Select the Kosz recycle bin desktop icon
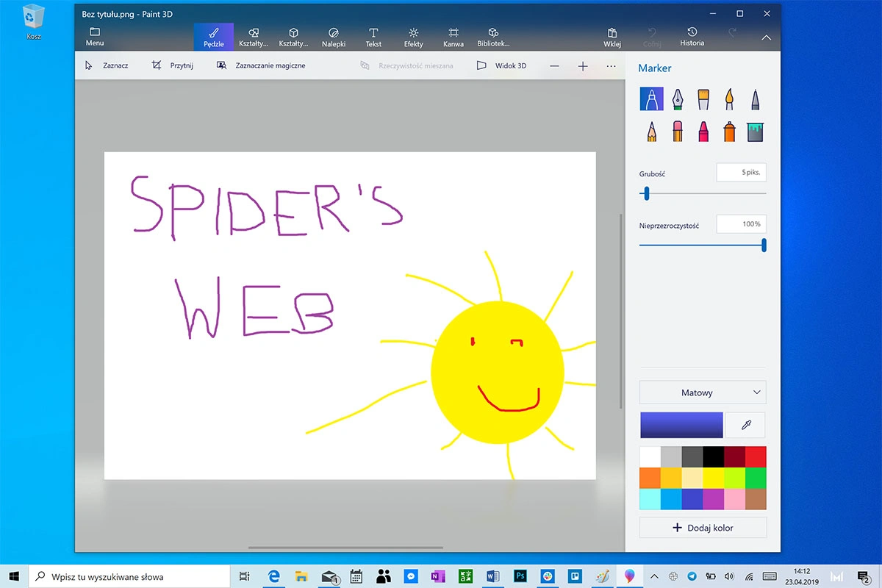Screen dimensions: 882x588 (33, 21)
